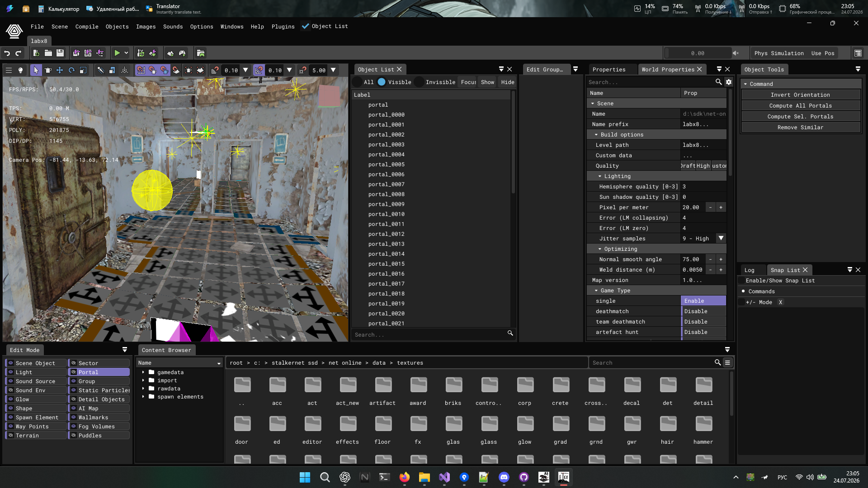Click the green Play button
This screenshot has height=488, width=868.
[x=117, y=53]
